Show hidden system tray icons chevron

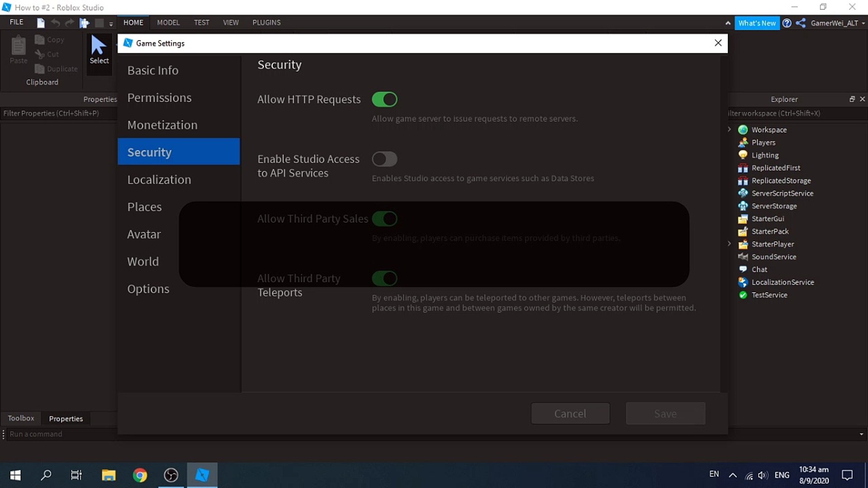733,475
